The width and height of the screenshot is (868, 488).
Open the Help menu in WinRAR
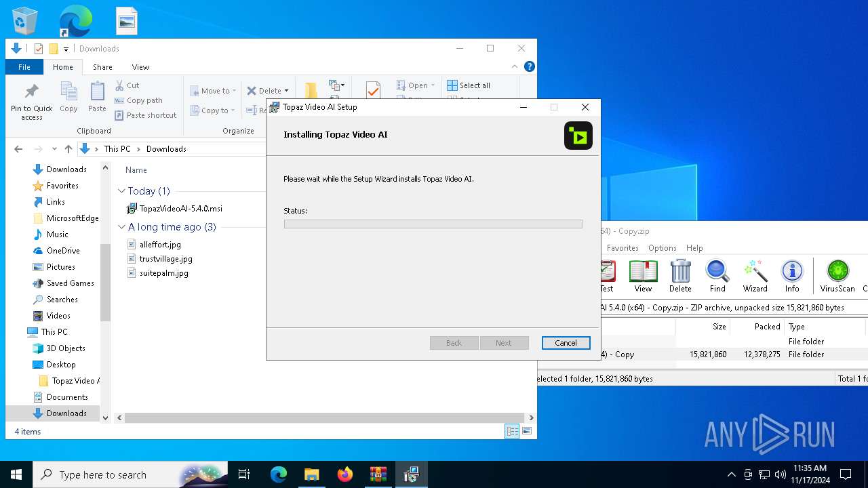pos(694,248)
